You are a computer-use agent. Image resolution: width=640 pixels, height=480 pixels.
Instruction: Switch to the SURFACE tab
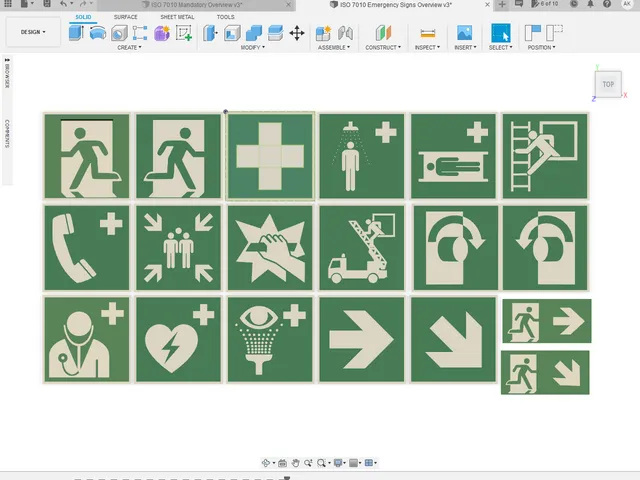(x=125, y=17)
